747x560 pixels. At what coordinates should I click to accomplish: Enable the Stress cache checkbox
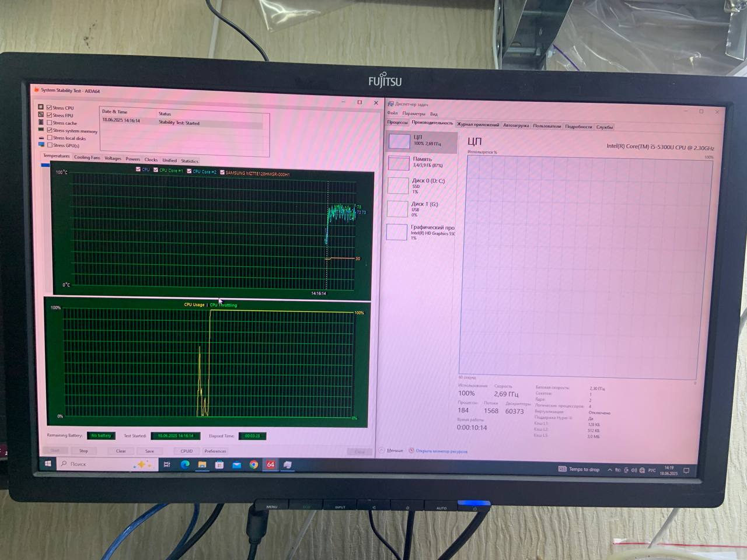(50, 123)
